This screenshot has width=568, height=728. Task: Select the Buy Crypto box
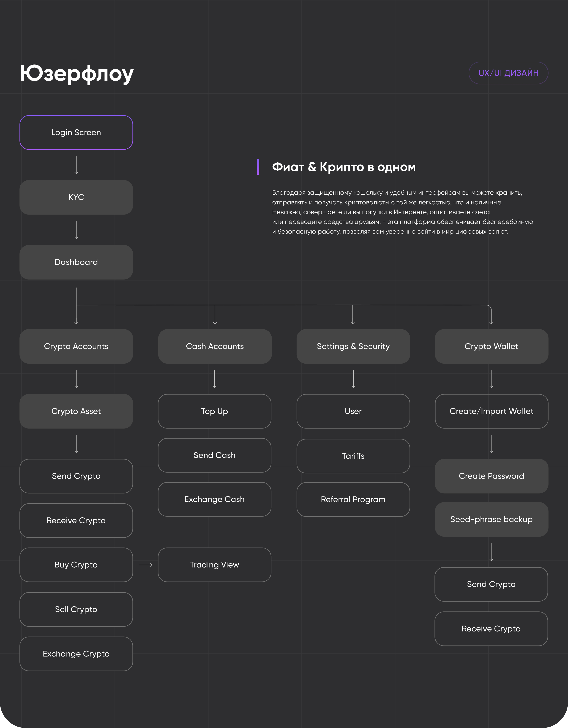coord(76,565)
